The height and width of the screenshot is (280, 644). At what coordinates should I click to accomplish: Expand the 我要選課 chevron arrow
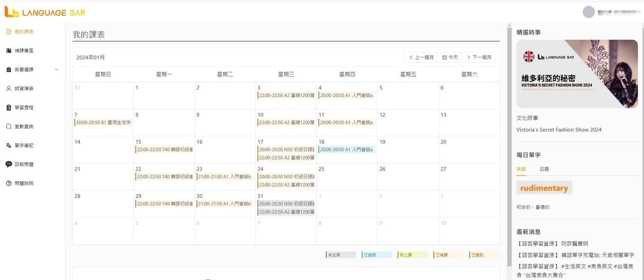click(x=56, y=69)
